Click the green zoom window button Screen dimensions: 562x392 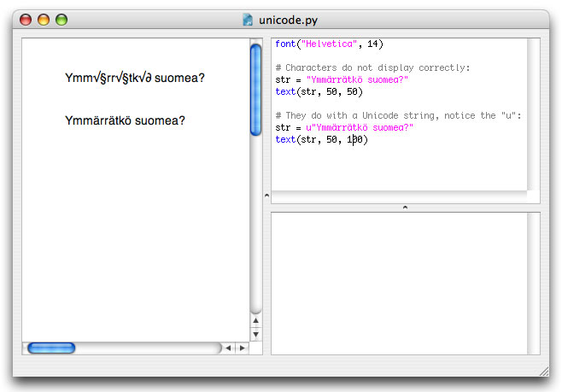61,20
